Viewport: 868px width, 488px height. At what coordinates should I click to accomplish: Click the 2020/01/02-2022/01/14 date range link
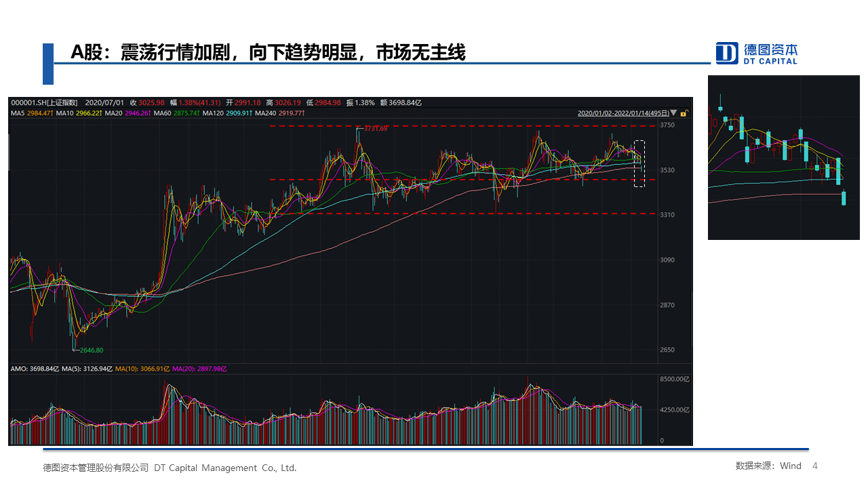[x=623, y=114]
